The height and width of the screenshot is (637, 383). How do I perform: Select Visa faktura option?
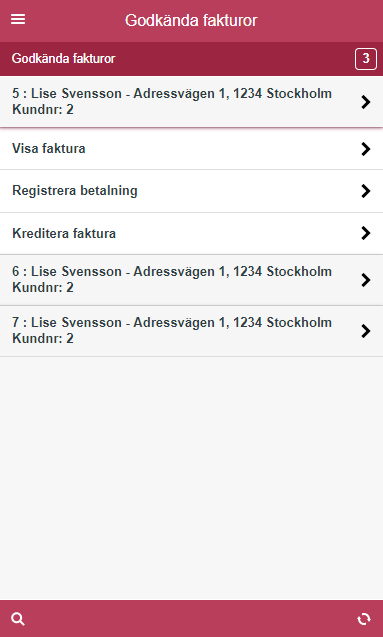(191, 149)
